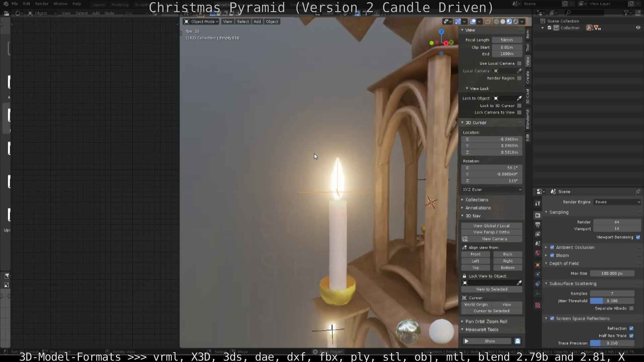Open the XYZ Euler rotation mode dropdown

pos(492,190)
